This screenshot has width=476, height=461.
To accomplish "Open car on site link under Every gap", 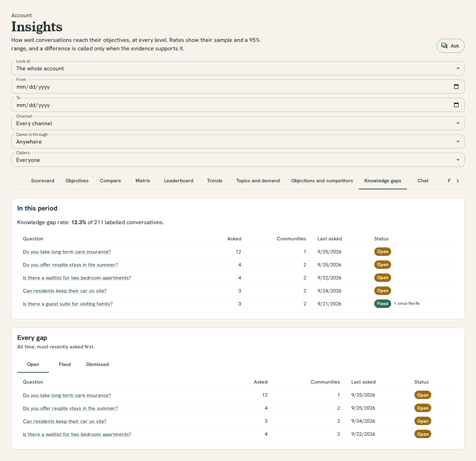I will [x=64, y=421].
